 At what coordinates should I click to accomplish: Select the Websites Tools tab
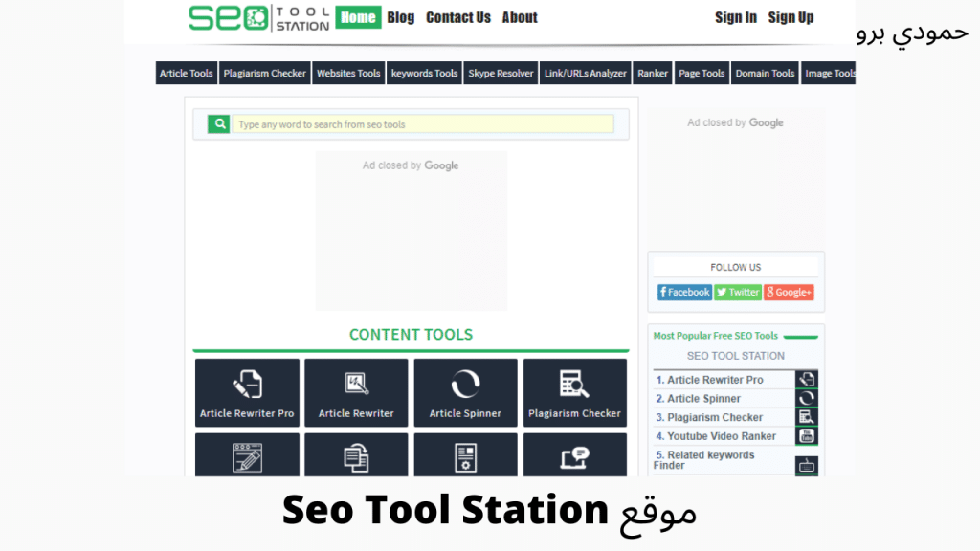[348, 73]
